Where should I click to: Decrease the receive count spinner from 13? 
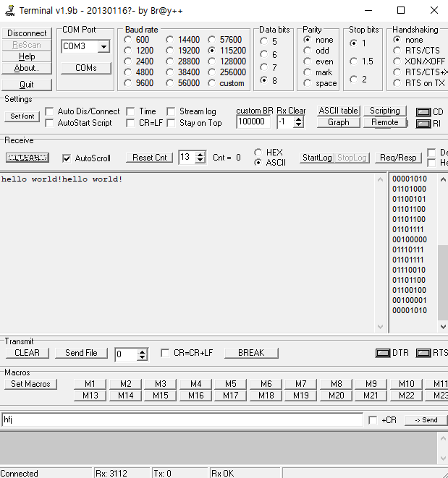click(x=200, y=160)
